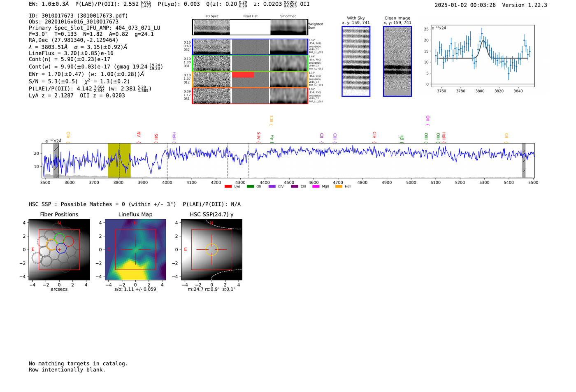The height and width of the screenshot is (392, 576).
Task: Click the red flagged block in pixel flat
Action: tap(243, 74)
